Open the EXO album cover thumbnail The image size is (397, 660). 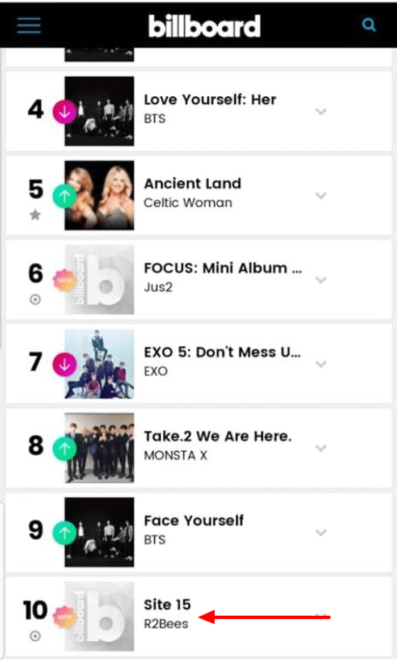tap(99, 364)
